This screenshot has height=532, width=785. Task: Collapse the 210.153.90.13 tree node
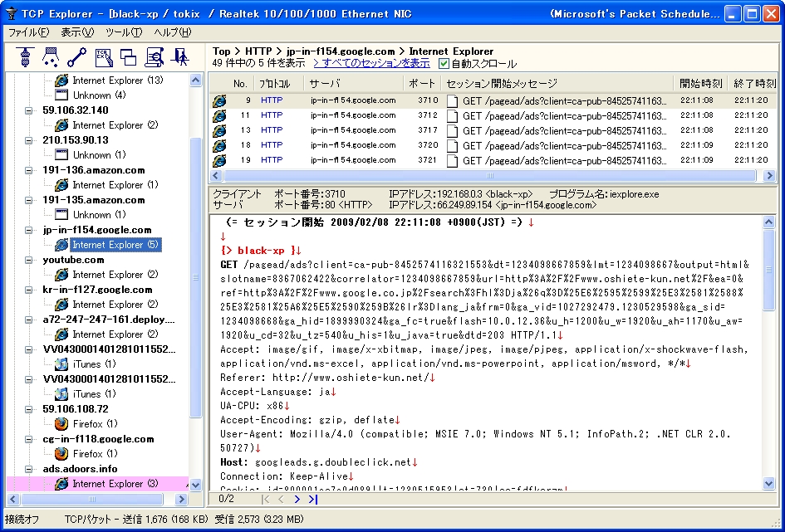pos(28,140)
